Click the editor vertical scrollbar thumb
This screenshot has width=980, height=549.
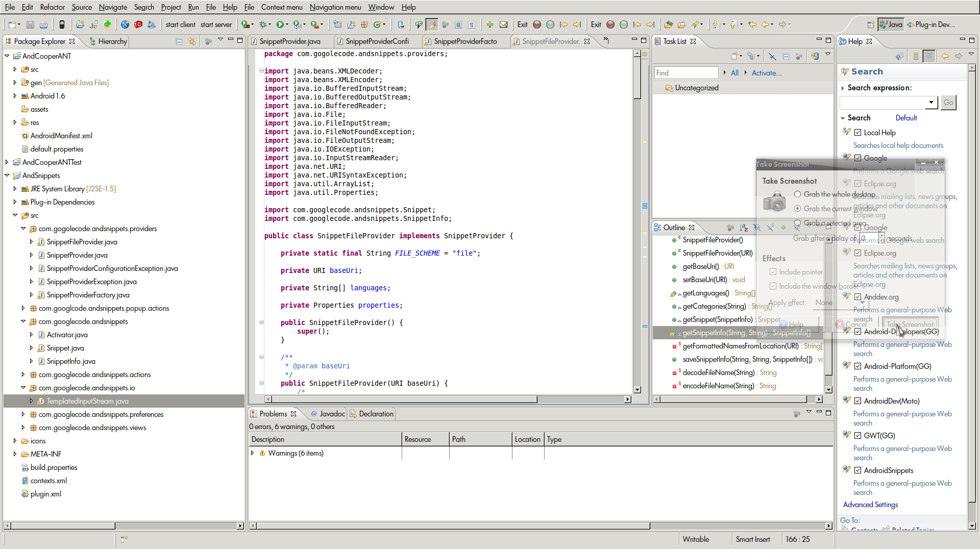pos(637,78)
